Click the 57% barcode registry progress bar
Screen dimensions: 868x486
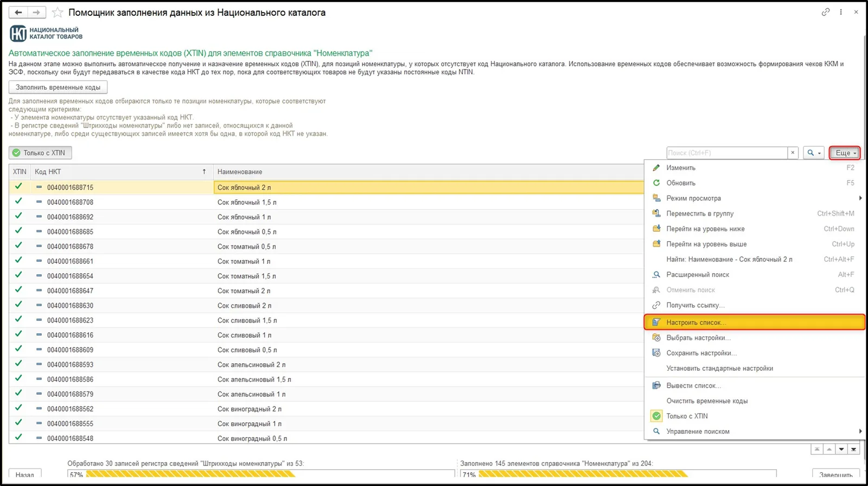tap(261, 475)
